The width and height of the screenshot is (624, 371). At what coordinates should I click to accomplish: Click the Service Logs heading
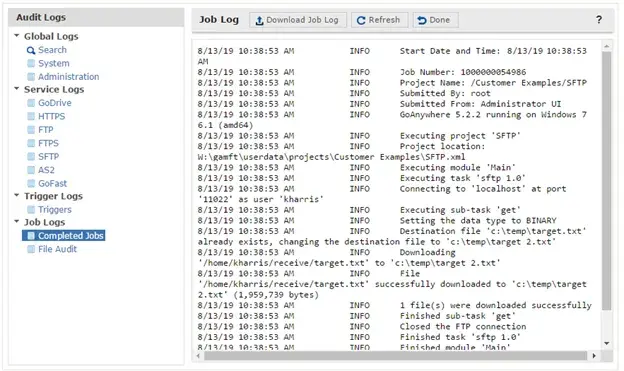coord(54,89)
